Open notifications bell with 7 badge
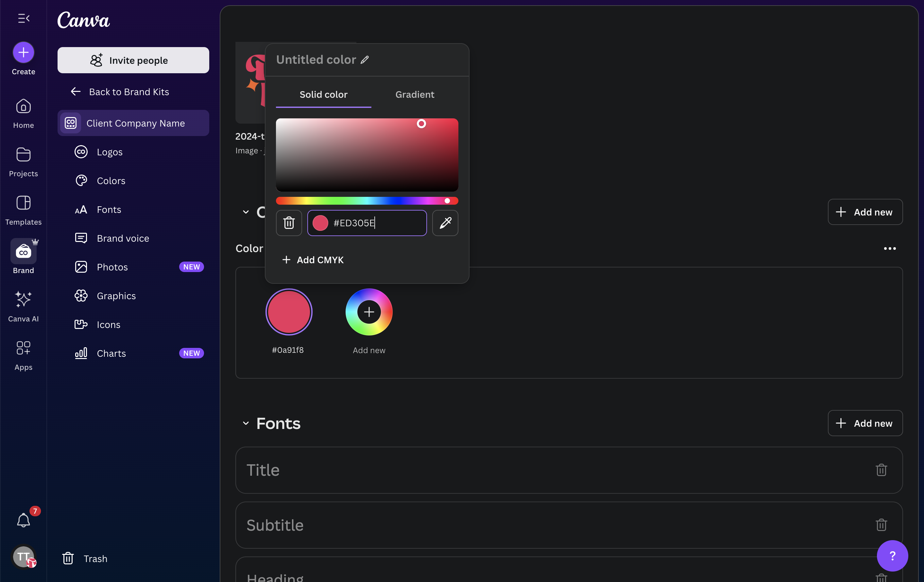Image resolution: width=924 pixels, height=582 pixels. [x=24, y=520]
